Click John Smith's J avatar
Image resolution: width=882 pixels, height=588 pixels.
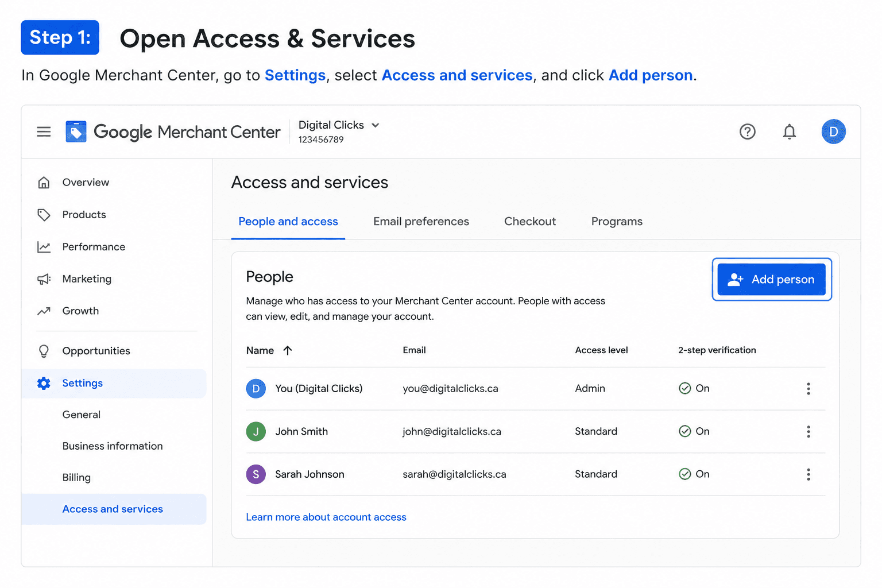(256, 431)
